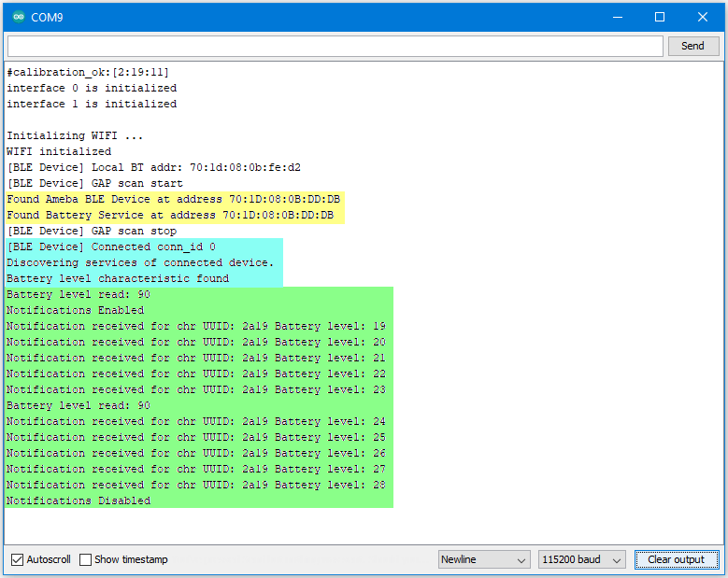Click the Send button
This screenshot has height=578, width=728.
click(x=693, y=46)
